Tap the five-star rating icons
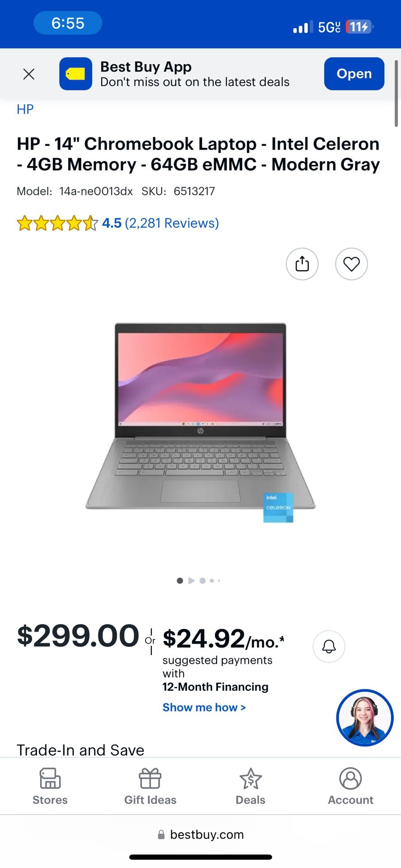This screenshot has width=401, height=868. pos(57,223)
